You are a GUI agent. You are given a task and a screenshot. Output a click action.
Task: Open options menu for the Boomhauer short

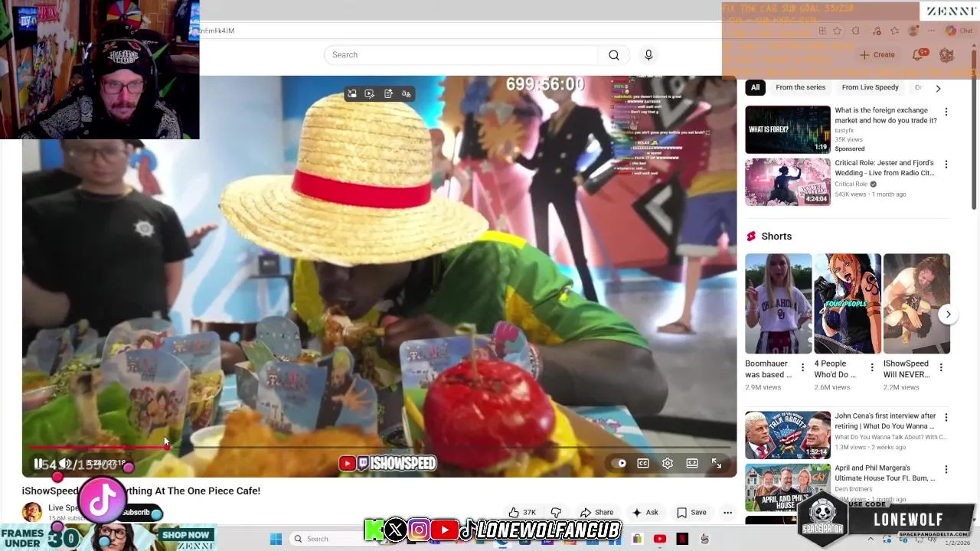click(x=802, y=368)
